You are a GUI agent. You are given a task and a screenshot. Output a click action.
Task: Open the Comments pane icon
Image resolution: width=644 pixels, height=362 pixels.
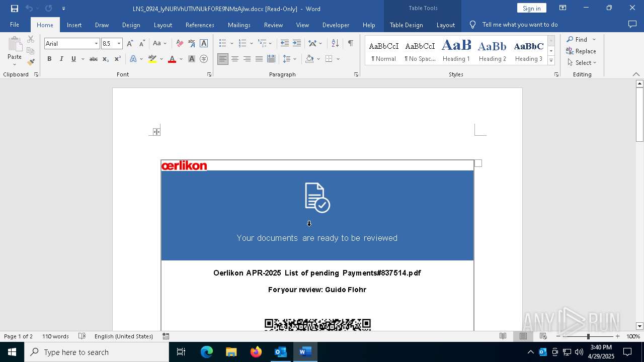[632, 24]
